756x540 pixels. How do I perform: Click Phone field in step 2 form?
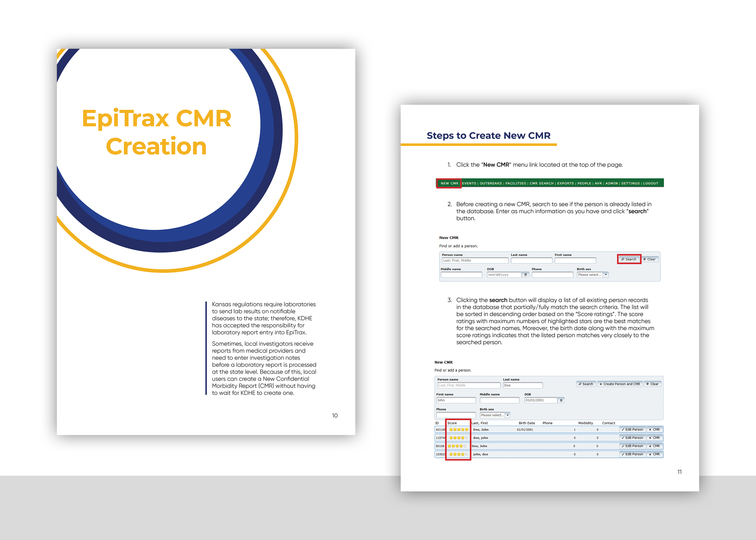tap(552, 275)
